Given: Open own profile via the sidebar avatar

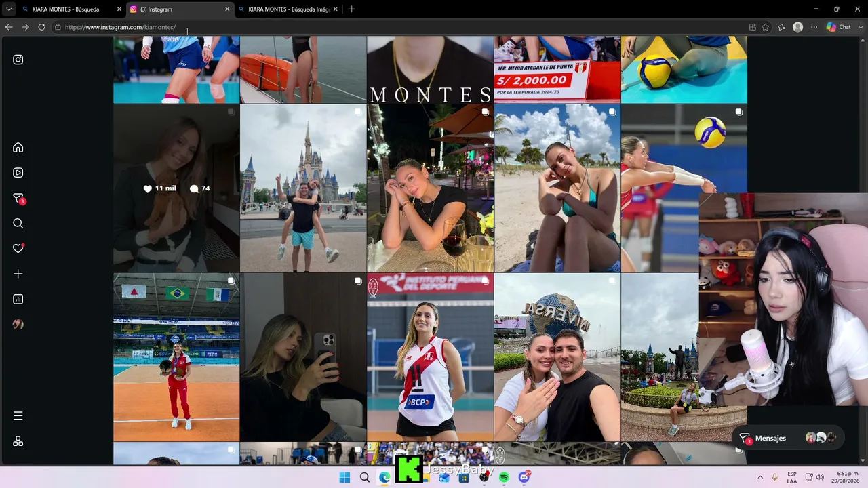Looking at the screenshot, I should 18,325.
